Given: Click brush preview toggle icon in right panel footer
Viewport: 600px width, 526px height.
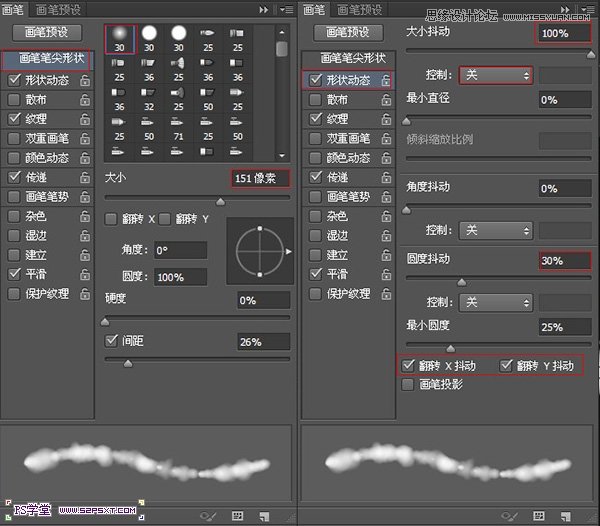Looking at the screenshot, I should tap(509, 516).
